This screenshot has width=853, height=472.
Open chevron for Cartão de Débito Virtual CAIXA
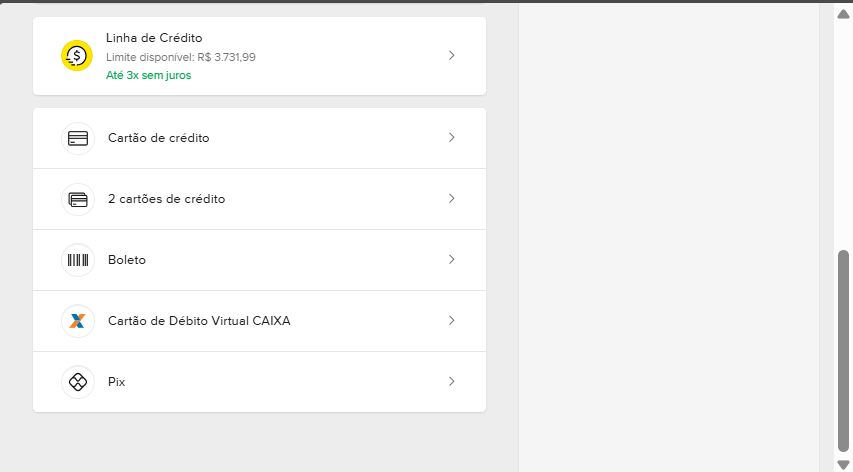tap(452, 321)
